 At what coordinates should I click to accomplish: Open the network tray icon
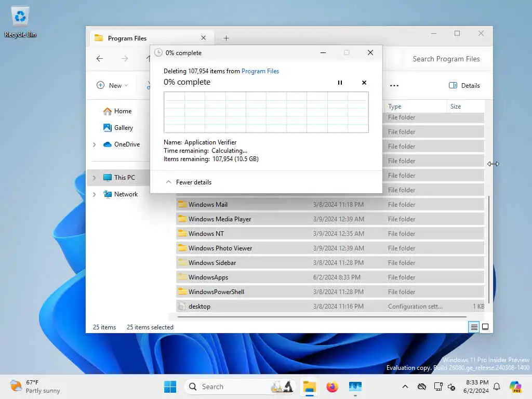438,387
